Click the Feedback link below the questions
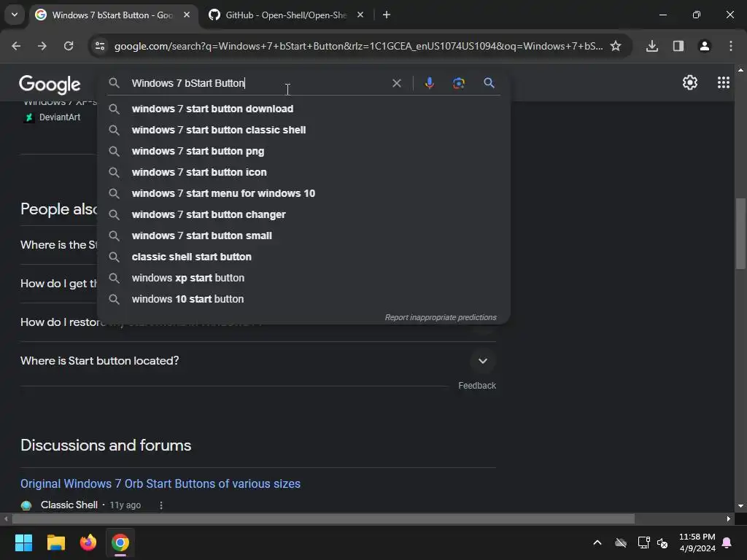 [x=477, y=386]
